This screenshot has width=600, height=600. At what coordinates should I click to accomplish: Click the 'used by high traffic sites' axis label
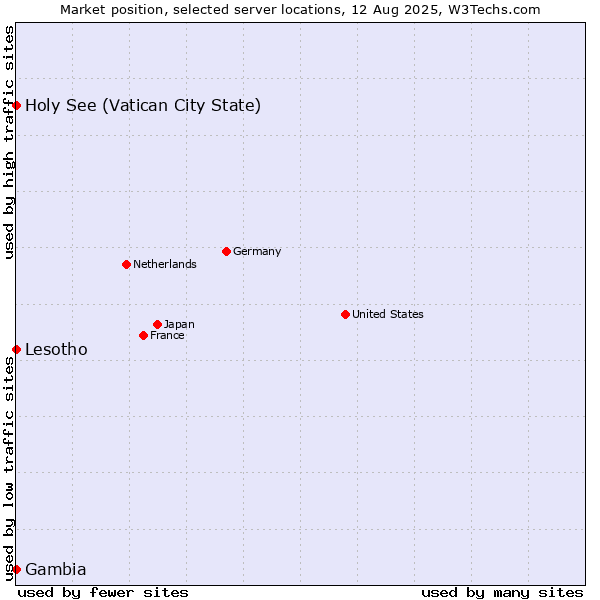(x=8, y=142)
